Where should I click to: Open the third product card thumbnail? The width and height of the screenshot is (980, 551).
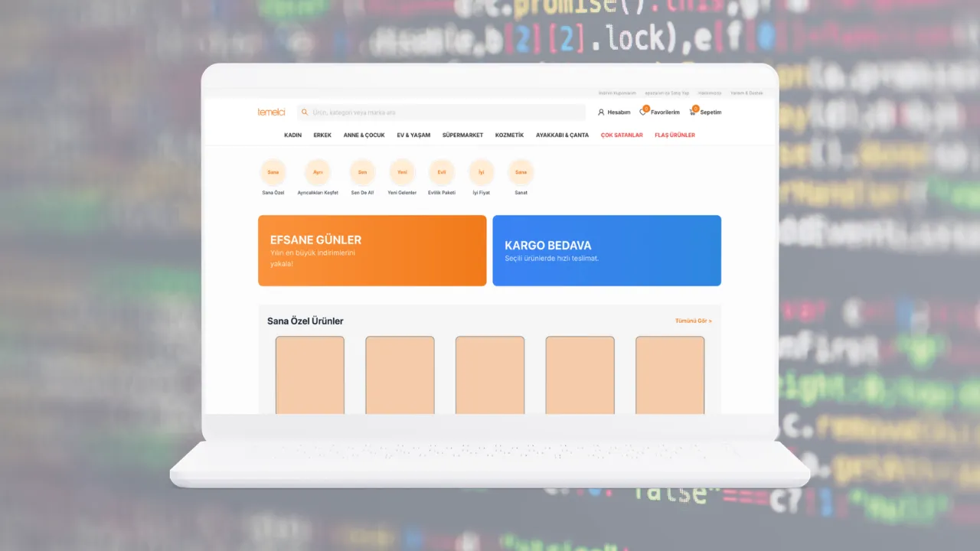pyautogui.click(x=490, y=375)
